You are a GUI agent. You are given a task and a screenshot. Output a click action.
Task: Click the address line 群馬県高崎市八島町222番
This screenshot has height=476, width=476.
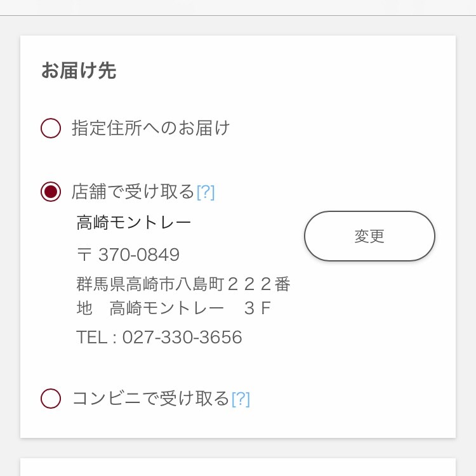click(183, 284)
